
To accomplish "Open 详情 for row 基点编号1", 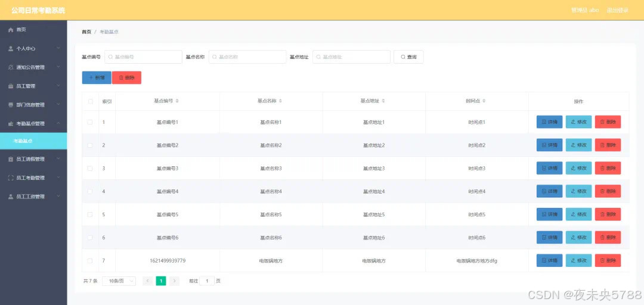I will pos(550,122).
